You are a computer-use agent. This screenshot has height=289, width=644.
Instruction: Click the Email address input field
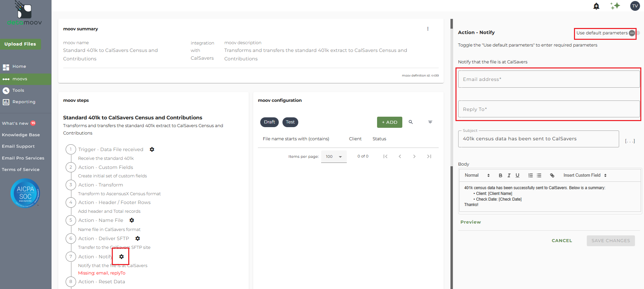(x=549, y=79)
